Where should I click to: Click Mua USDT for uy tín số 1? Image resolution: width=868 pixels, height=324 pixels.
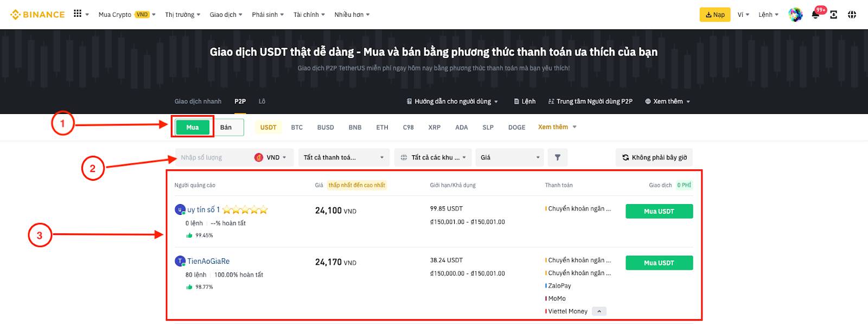pos(659,211)
